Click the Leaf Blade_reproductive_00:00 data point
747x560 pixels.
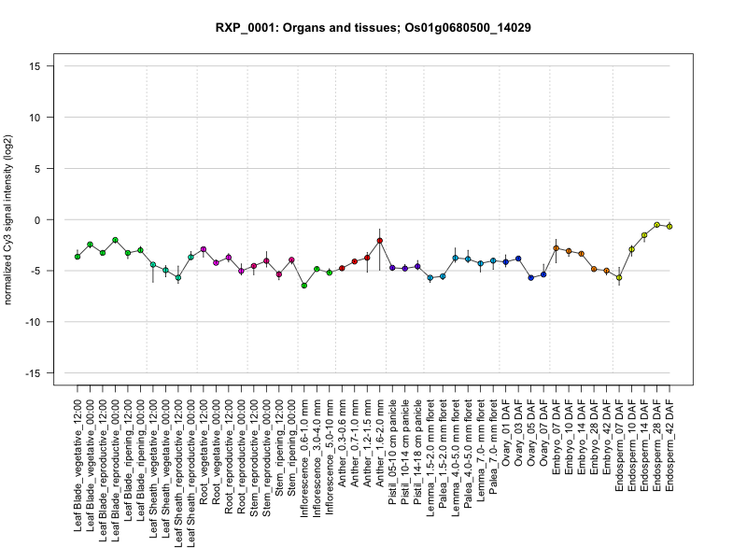[x=115, y=240]
